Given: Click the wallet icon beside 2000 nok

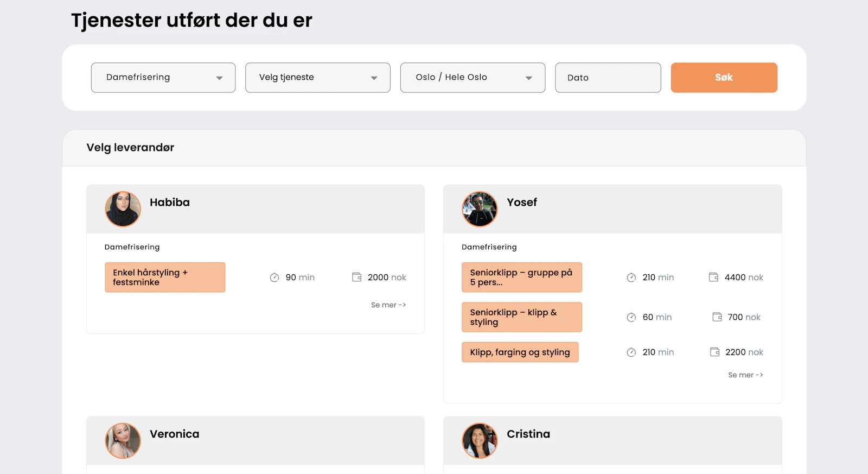Looking at the screenshot, I should pos(356,277).
